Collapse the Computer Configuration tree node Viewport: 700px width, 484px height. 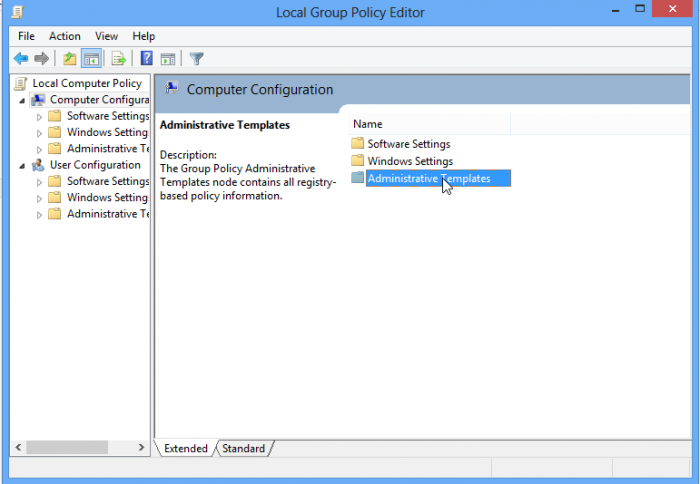tap(22, 101)
